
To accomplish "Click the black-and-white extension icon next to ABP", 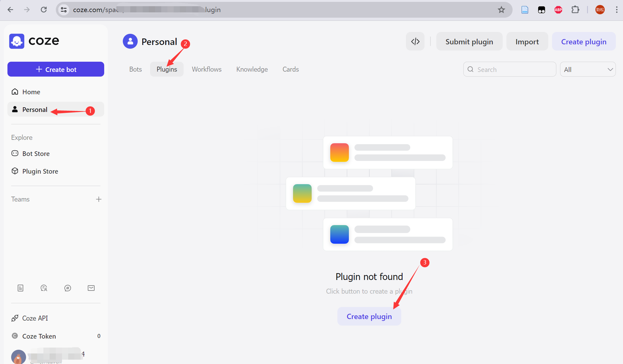I will click(x=541, y=10).
